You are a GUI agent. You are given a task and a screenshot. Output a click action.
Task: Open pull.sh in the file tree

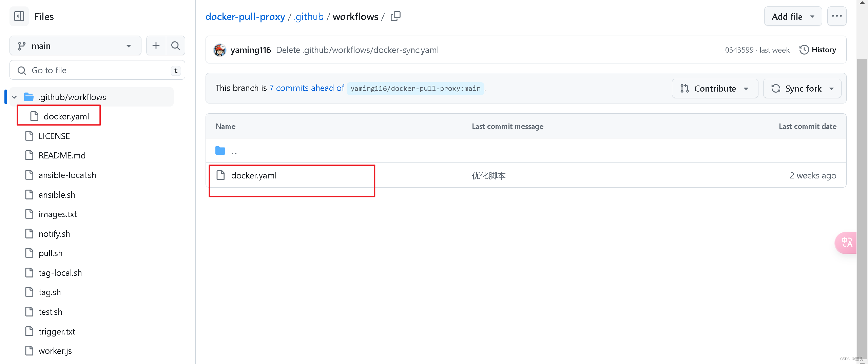point(51,253)
